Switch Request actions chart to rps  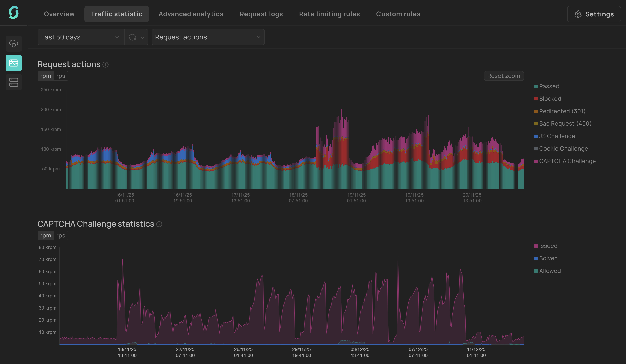pyautogui.click(x=61, y=76)
